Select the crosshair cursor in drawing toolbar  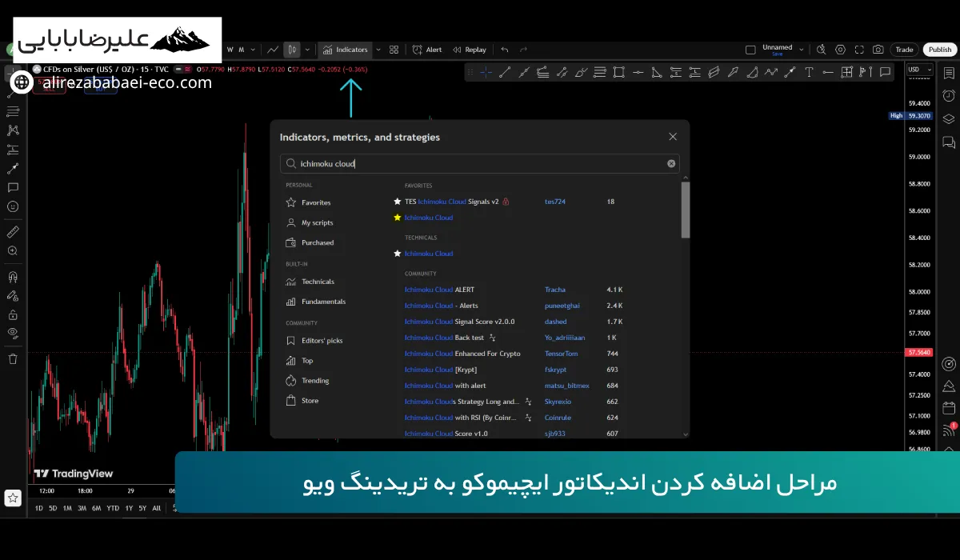[x=486, y=72]
